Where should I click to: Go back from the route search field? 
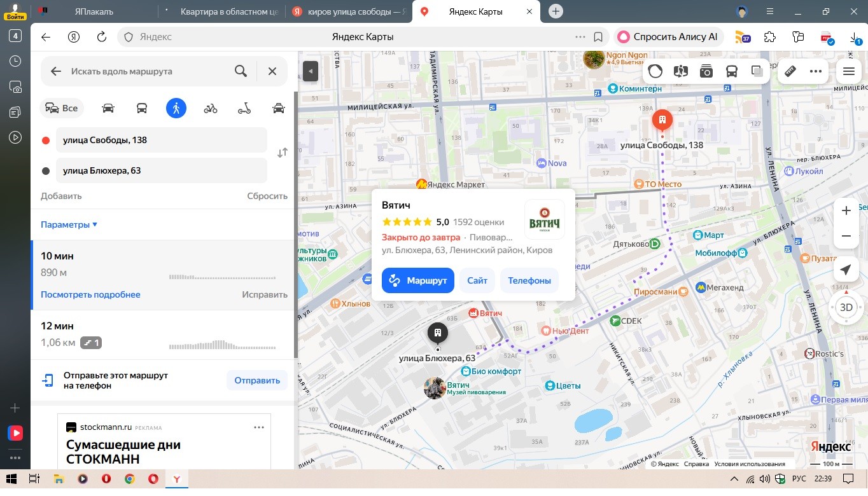(56, 71)
